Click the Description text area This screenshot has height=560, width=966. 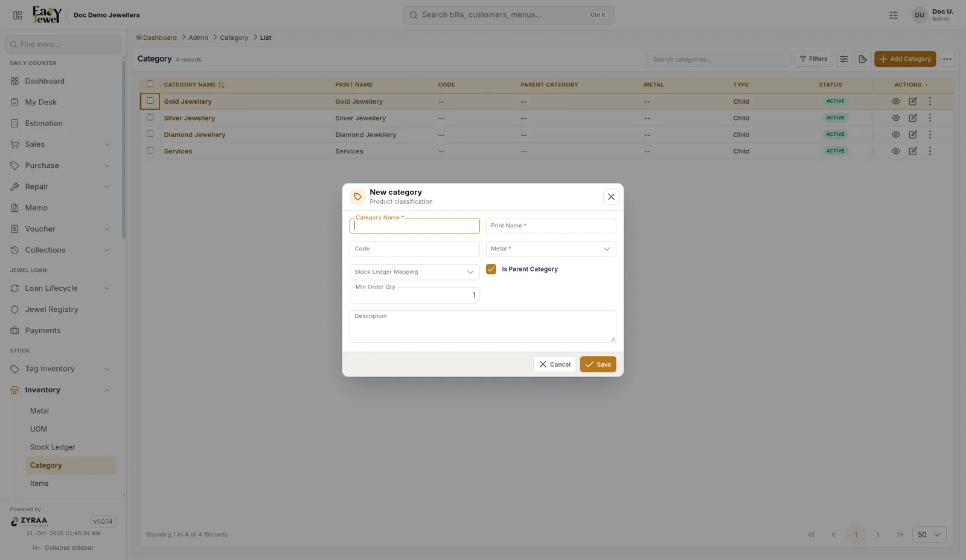coord(482,326)
